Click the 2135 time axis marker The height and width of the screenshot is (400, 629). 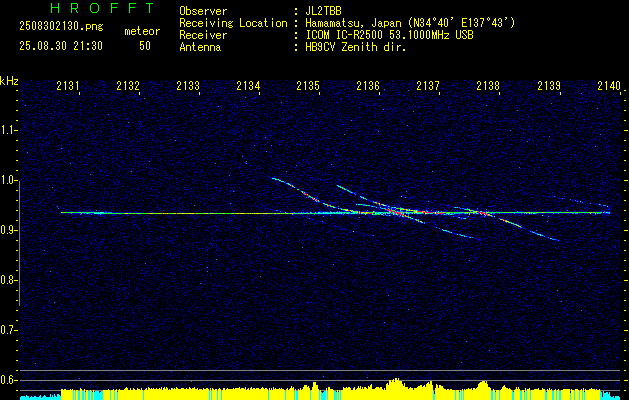point(308,85)
